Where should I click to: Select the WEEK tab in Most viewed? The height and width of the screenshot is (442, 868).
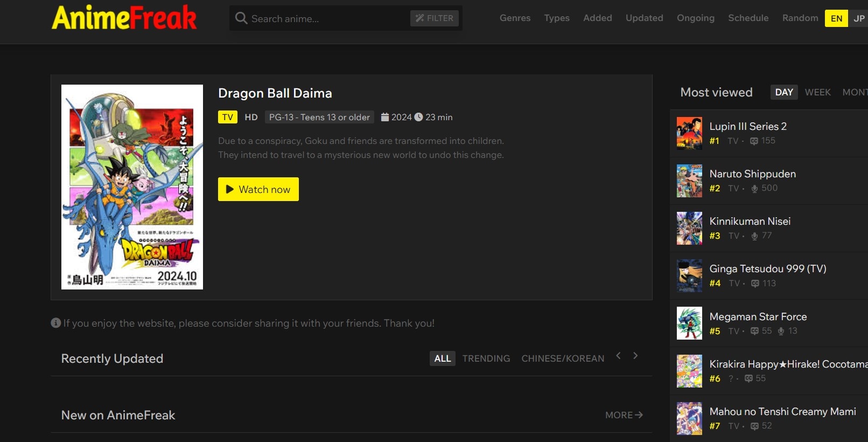pos(817,92)
